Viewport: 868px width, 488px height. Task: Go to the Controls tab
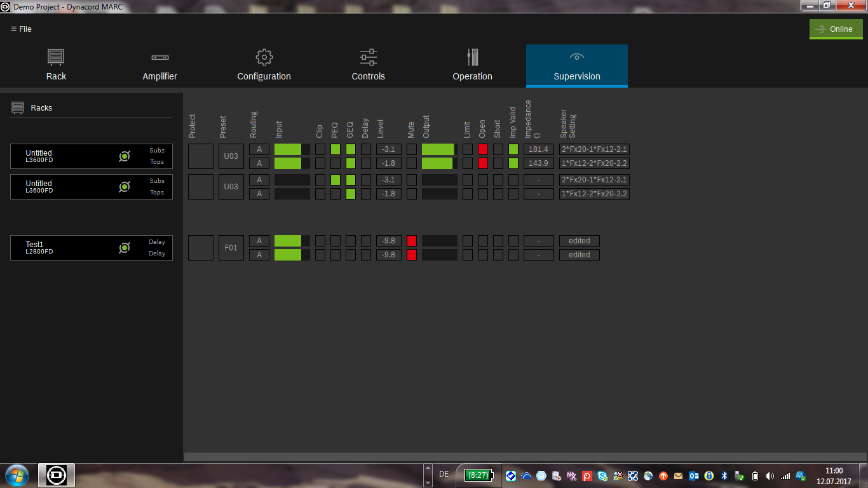[368, 65]
